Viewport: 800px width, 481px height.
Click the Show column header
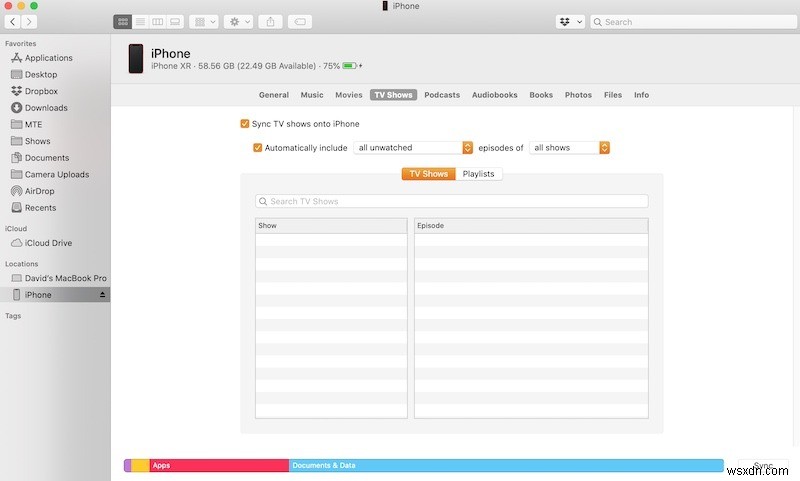pos(331,225)
